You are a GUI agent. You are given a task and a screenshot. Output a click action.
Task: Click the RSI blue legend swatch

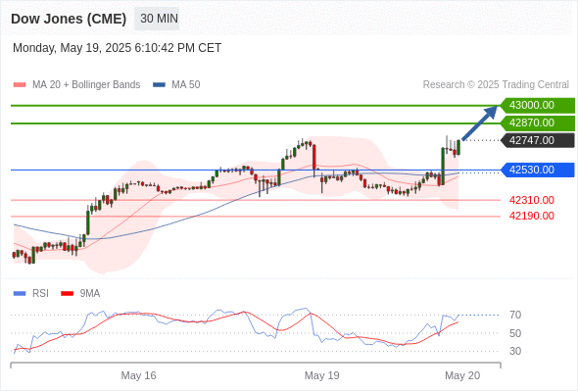pyautogui.click(x=20, y=294)
